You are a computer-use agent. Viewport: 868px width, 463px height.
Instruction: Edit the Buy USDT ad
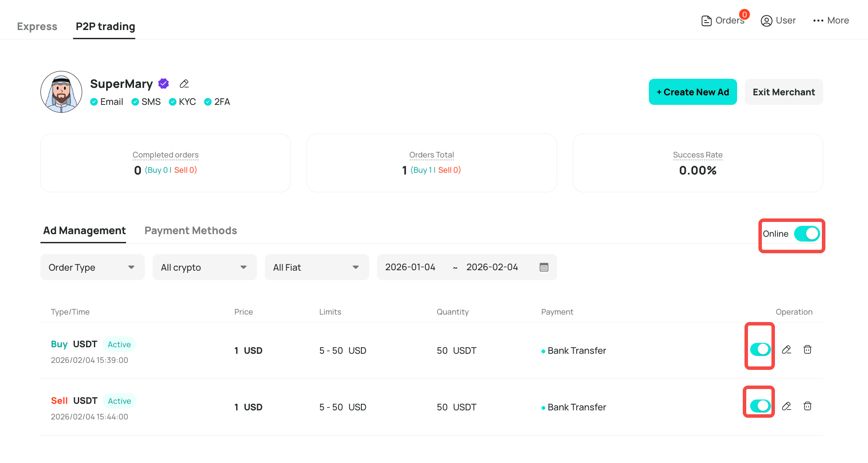point(786,349)
